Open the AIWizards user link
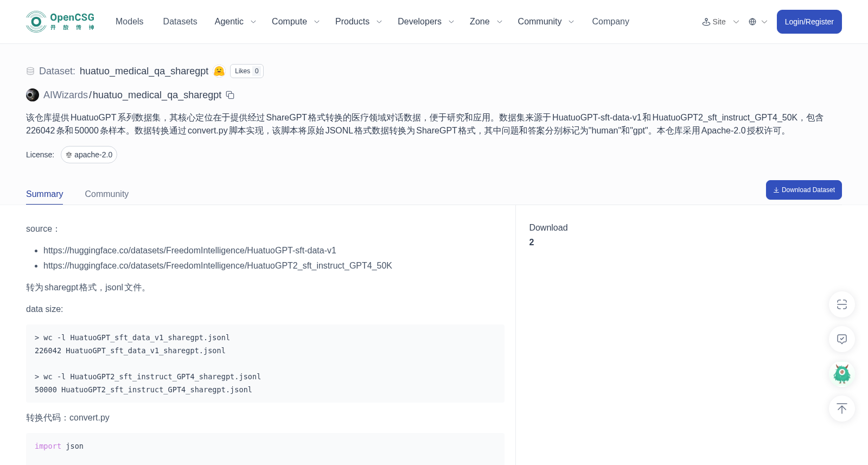The image size is (868, 465). [x=66, y=95]
